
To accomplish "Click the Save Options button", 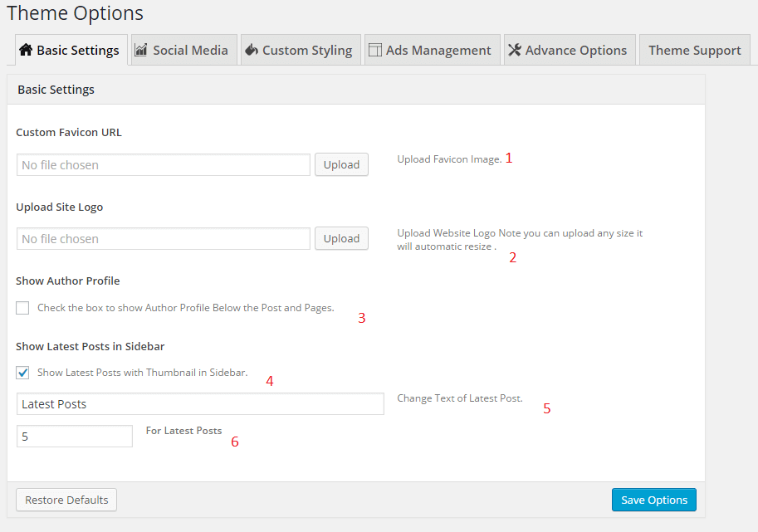I will pyautogui.click(x=654, y=500).
